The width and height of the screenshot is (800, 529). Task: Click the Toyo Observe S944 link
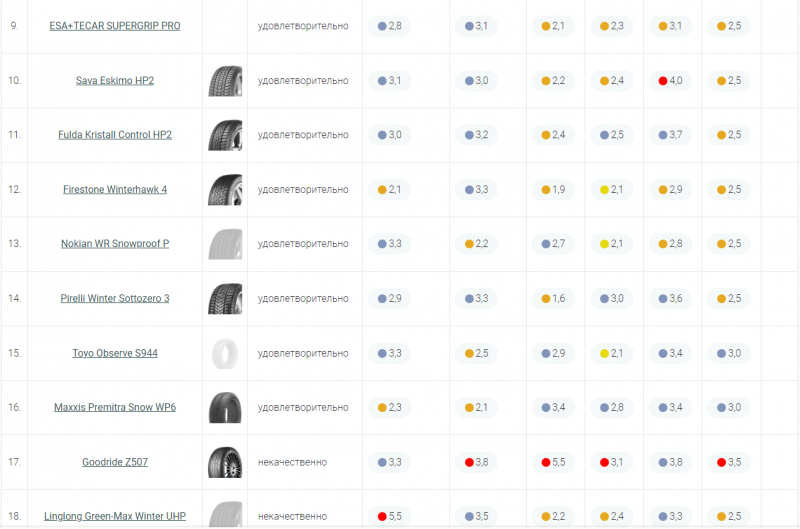click(115, 353)
